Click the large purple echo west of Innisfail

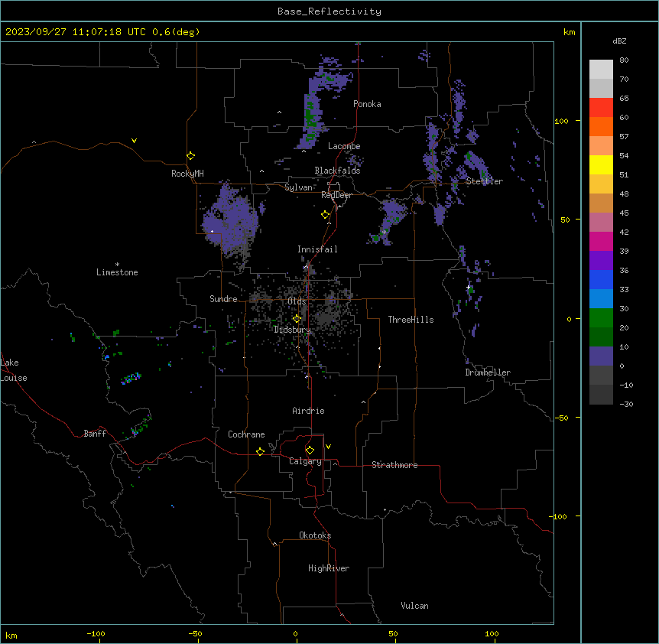click(x=231, y=221)
